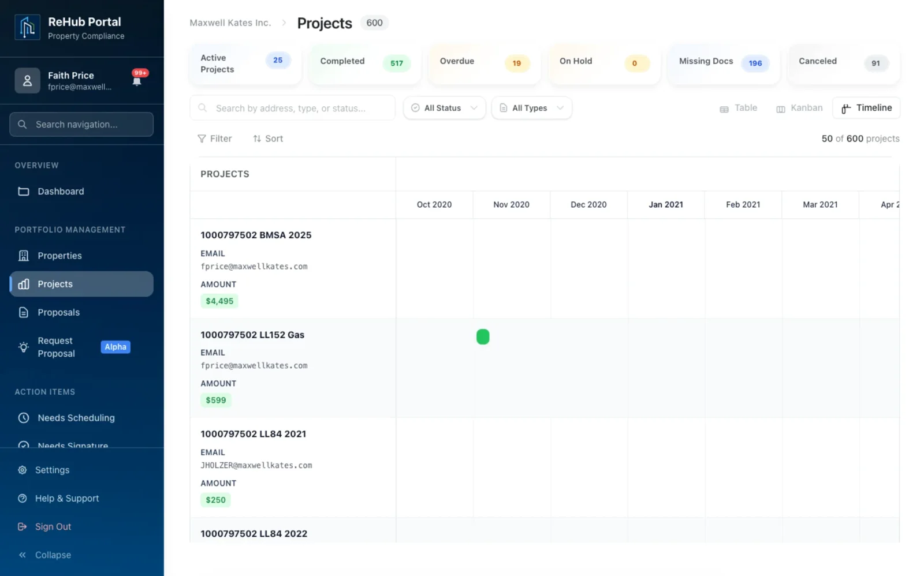This screenshot has width=924, height=576.
Task: Click the Jan 2021 timeline column header
Action: [x=666, y=205]
